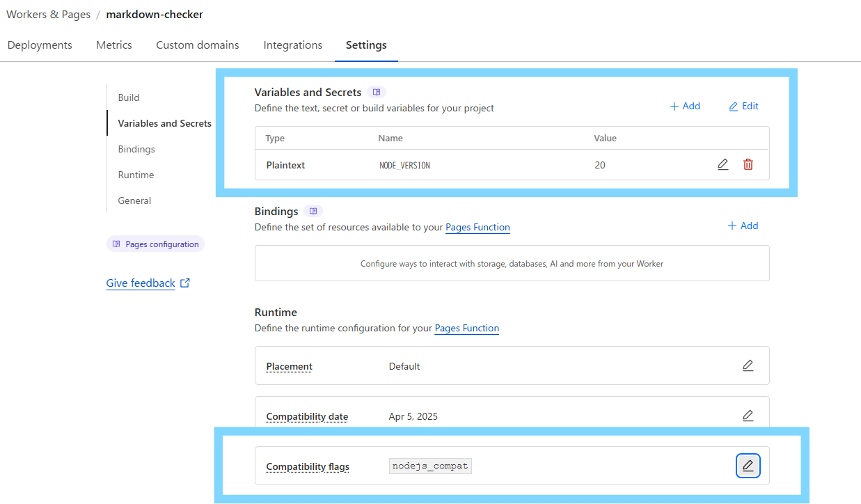Edit Placement setting with pencil icon
The image size is (861, 504).
point(748,365)
